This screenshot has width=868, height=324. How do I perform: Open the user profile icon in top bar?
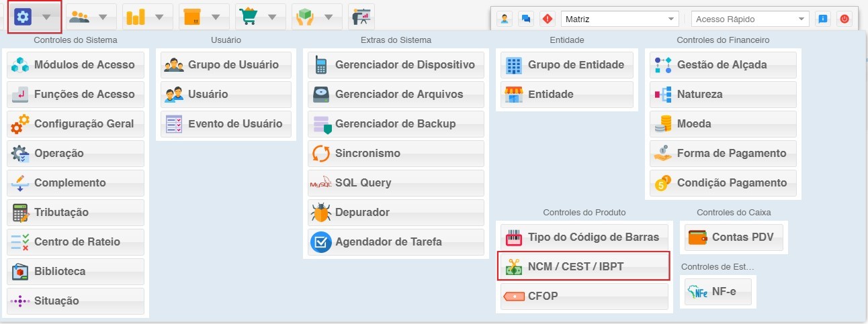(x=505, y=19)
